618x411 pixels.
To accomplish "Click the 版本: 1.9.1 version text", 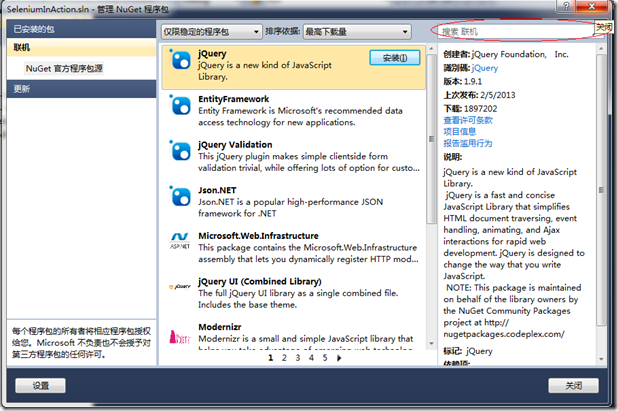I will 463,82.
